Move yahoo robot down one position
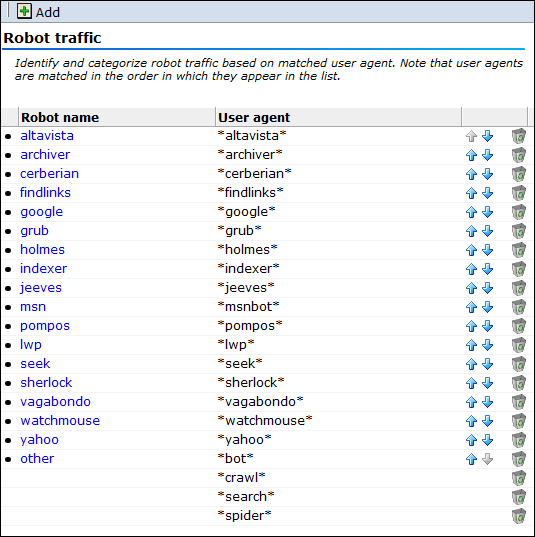The width and height of the screenshot is (535, 537). point(487,440)
